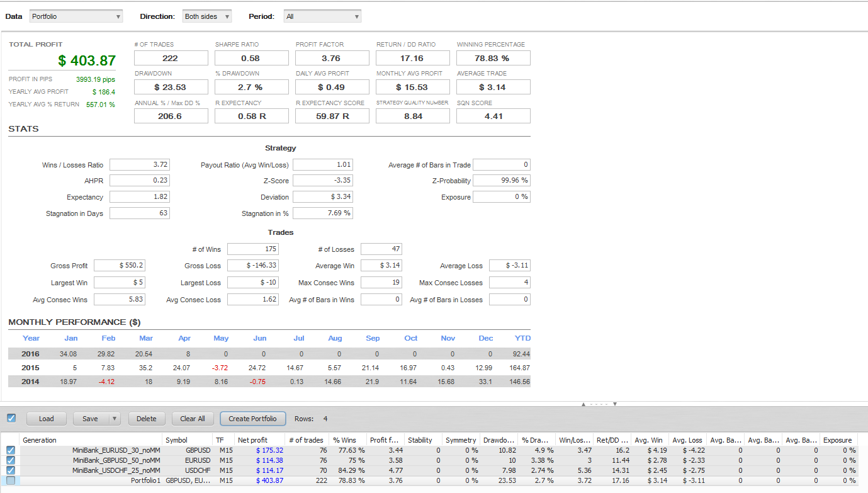The width and height of the screenshot is (868, 493).
Task: Click the Clear All button
Action: [193, 419]
